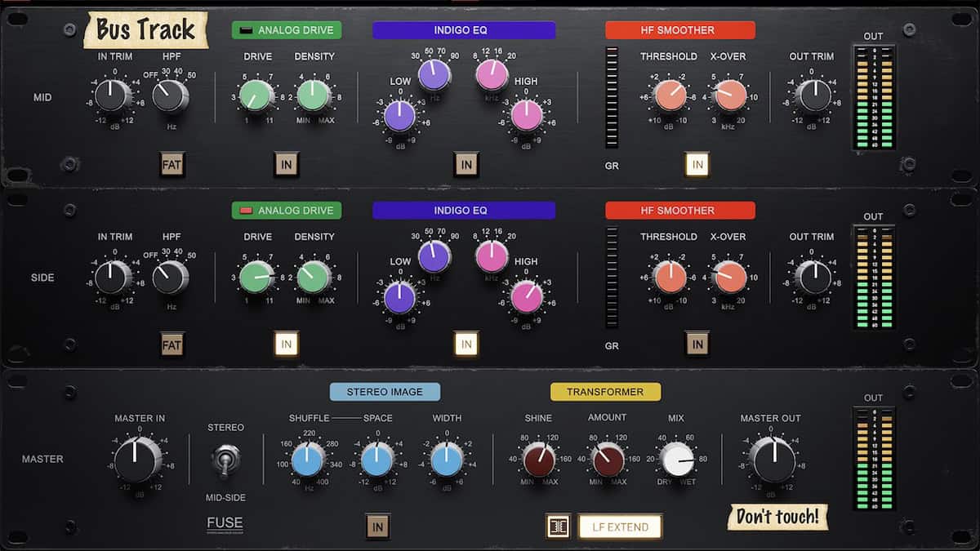
Task: Enable the SIDE Indigo EQ IN button
Action: (465, 344)
